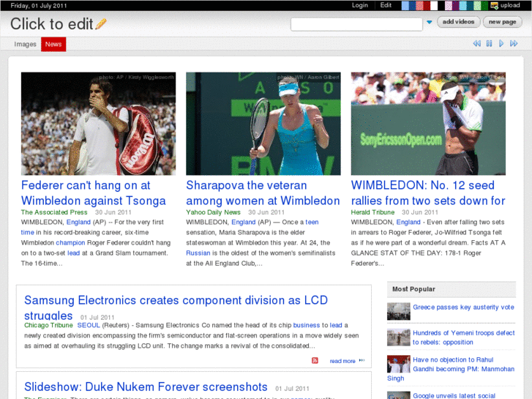Open the SonyEricssonOpen.com player photo
Viewport: 532px width, 399px height.
tap(428, 124)
